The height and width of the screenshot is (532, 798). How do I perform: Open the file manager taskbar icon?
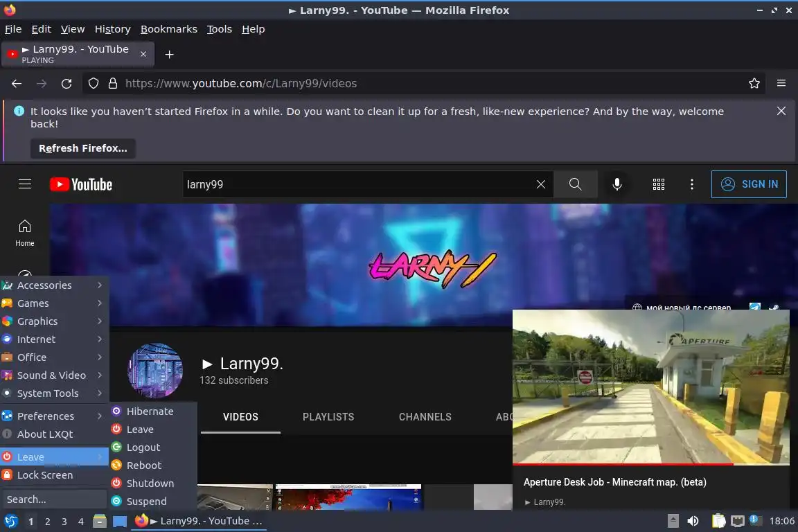pyautogui.click(x=100, y=522)
